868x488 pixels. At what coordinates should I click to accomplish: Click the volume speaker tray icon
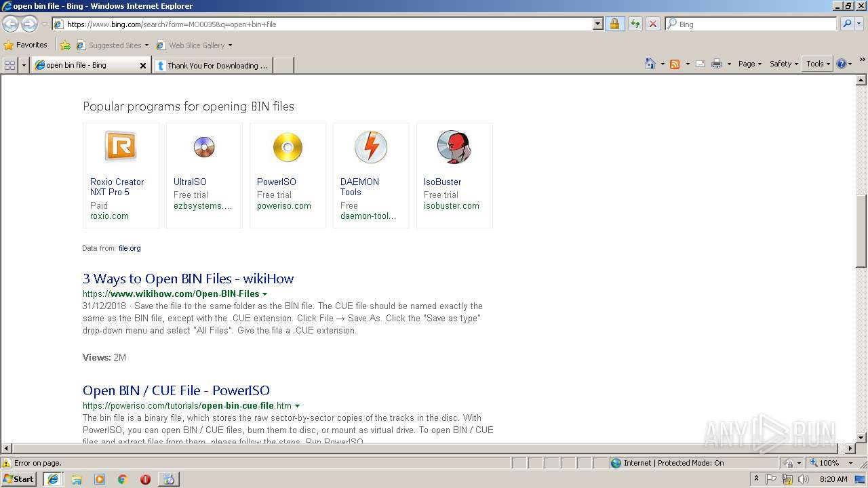804,479
